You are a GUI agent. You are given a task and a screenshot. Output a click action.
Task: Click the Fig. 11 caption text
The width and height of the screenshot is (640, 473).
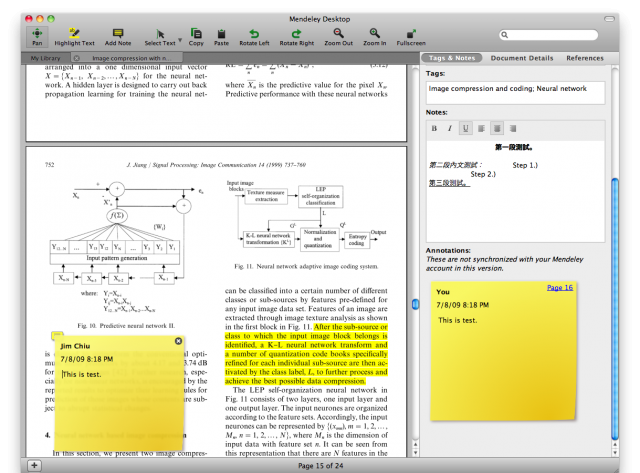point(306,266)
